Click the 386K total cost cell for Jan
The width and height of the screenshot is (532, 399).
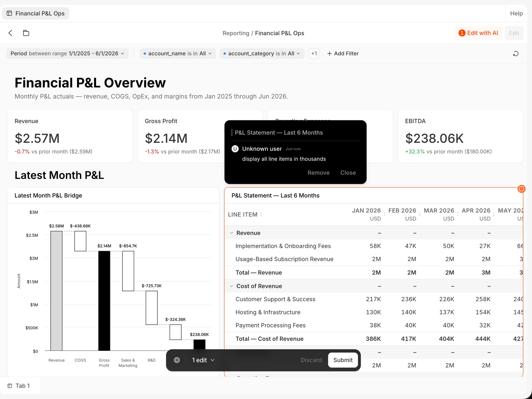(x=373, y=339)
